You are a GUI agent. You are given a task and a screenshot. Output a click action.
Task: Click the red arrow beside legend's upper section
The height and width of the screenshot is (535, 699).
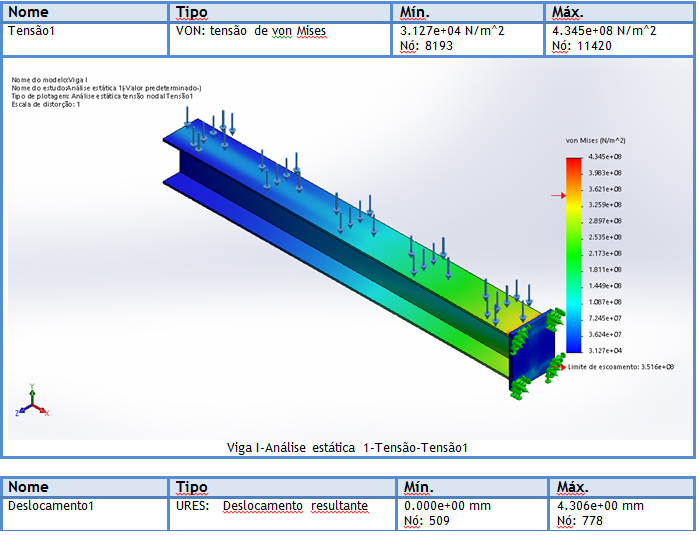point(557,196)
